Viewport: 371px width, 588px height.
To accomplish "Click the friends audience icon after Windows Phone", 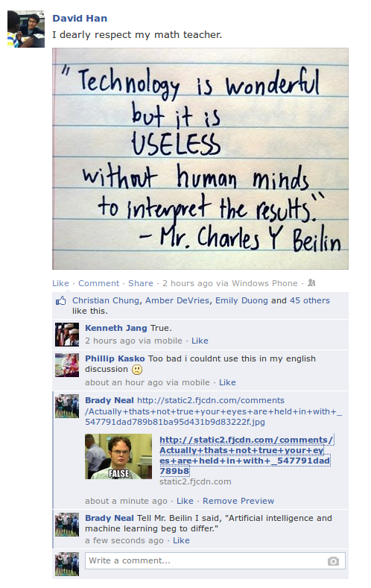I will pos(311,283).
